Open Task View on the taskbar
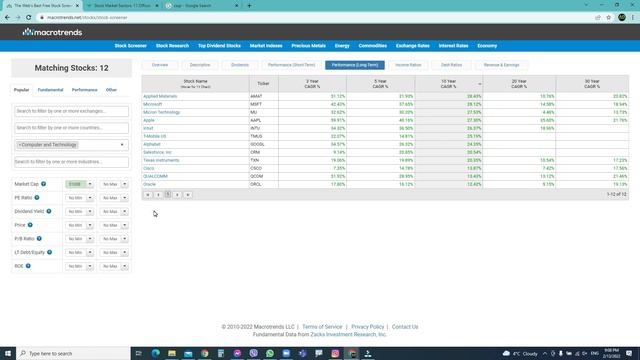Viewport: 640px width, 360px height. click(139, 353)
